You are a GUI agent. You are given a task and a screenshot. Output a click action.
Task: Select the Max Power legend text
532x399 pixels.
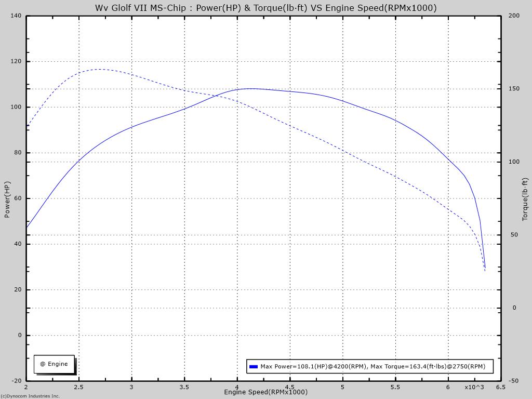[373, 366]
